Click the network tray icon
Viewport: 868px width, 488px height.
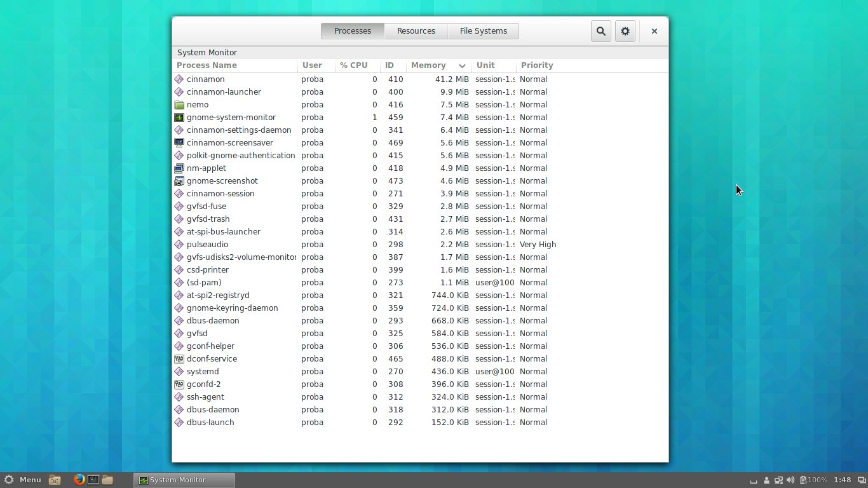778,480
